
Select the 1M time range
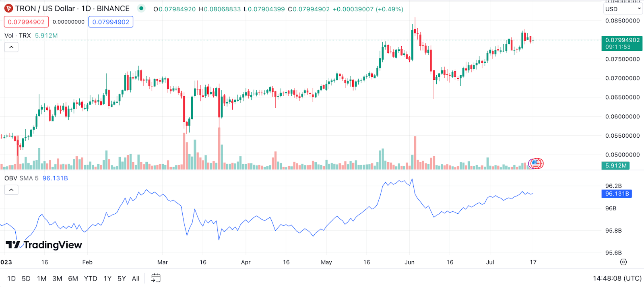pyautogui.click(x=41, y=279)
